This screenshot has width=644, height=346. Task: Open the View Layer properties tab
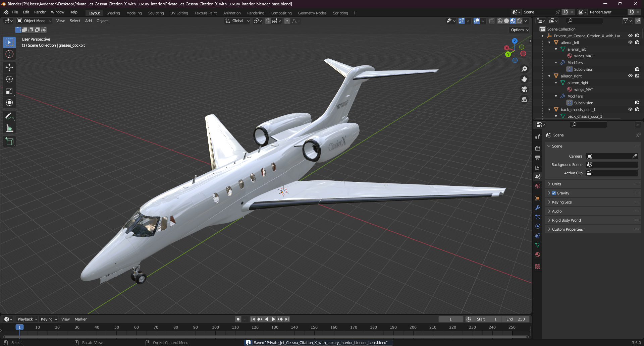pos(538,167)
